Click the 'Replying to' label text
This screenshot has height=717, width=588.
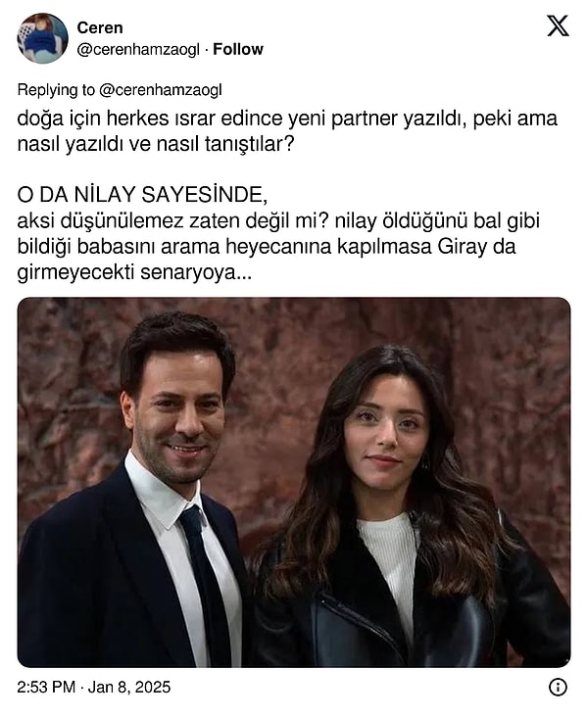(56, 90)
